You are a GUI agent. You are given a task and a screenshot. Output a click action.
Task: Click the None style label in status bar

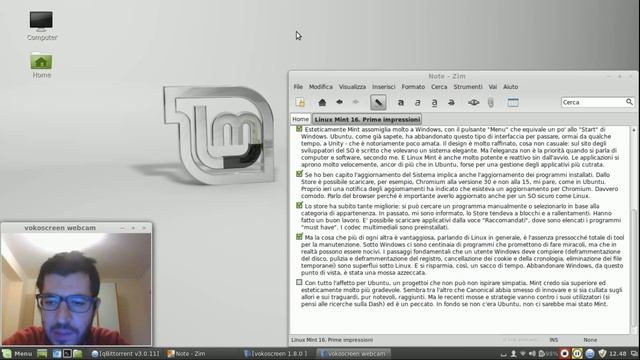pyautogui.click(x=590, y=340)
